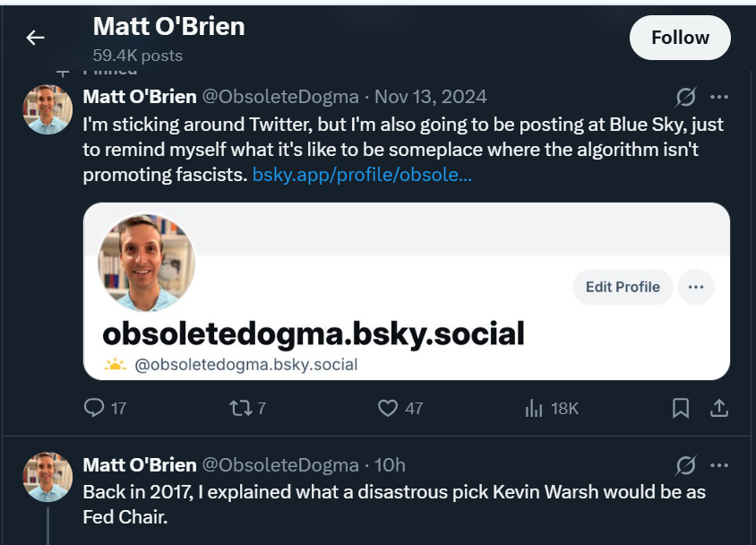Click Edit Profile in the preview card
The image size is (756, 545).
pos(623,287)
